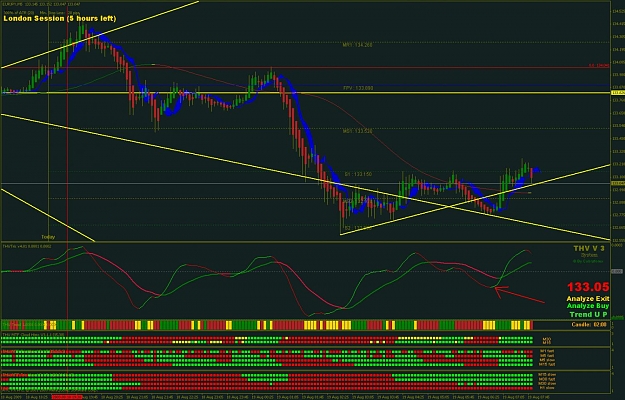This screenshot has width=625, height=400.
Task: Click the S1 133.150 support label
Action: (x=358, y=174)
